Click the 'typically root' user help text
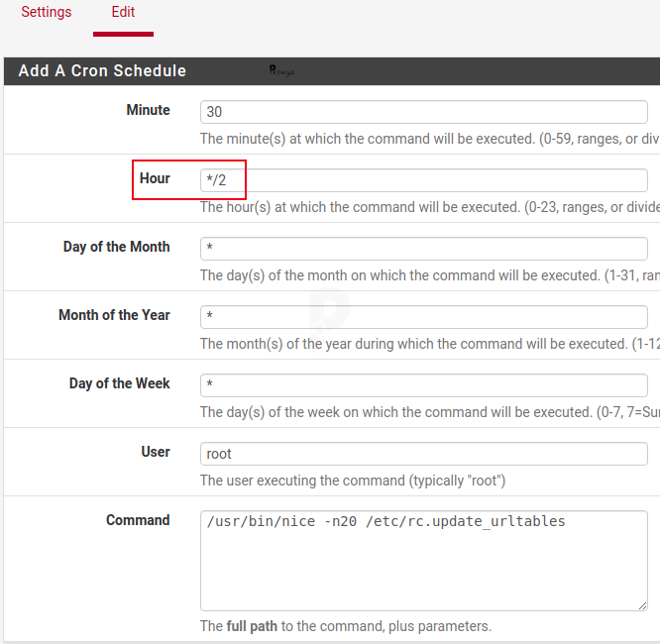660x644 pixels. (x=353, y=481)
